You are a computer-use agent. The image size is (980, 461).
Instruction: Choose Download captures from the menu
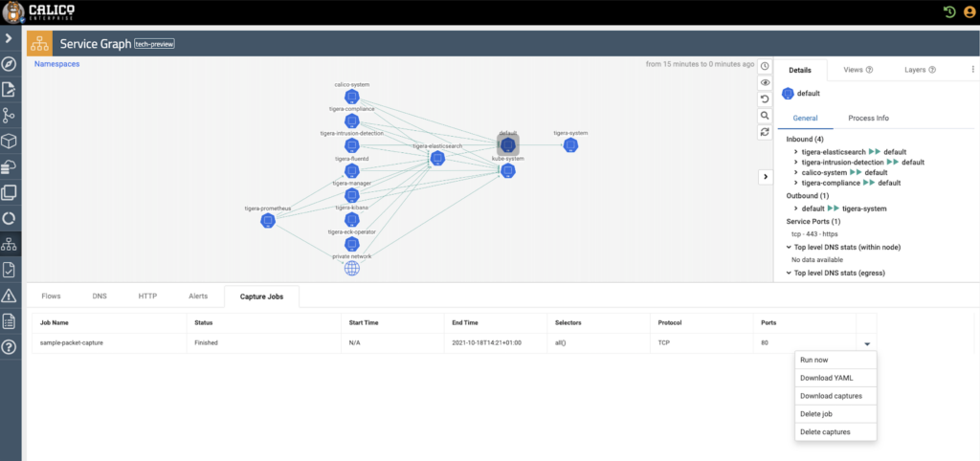[835, 396]
